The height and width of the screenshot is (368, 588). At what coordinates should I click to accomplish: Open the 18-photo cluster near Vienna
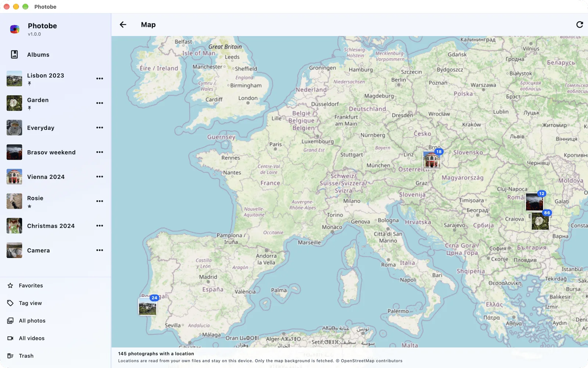[x=432, y=160]
